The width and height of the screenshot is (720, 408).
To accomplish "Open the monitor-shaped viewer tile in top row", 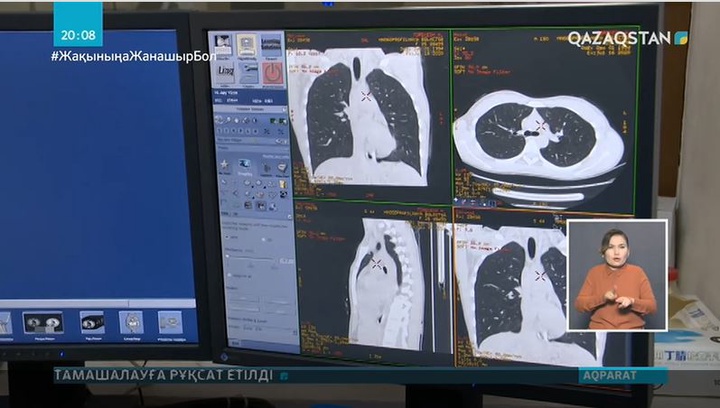I will click(247, 45).
